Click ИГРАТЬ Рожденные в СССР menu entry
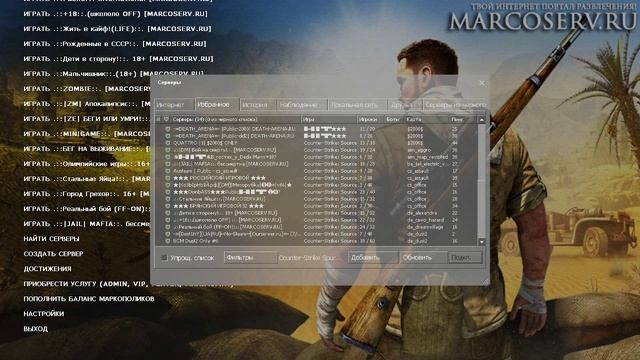Image resolution: width=640 pixels, height=360 pixels. [115, 44]
